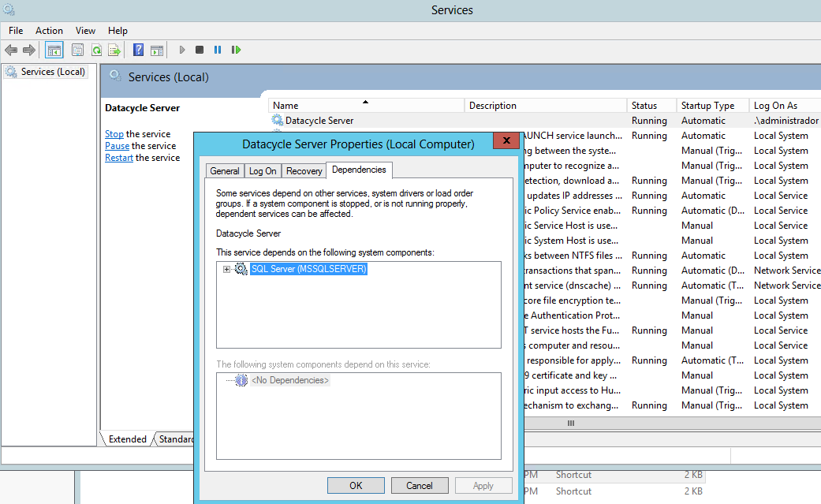Click the SQL Server dependency gear icon
The height and width of the screenshot is (504, 821).
[x=241, y=269]
